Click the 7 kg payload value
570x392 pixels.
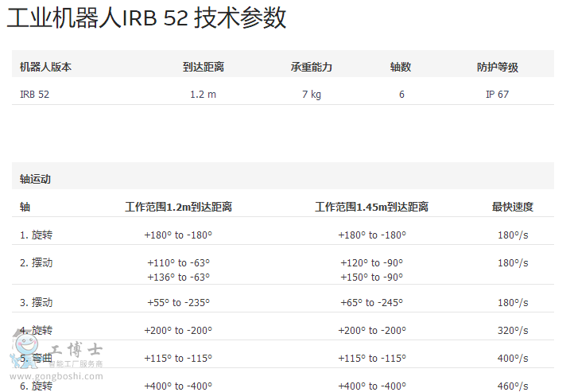(x=312, y=95)
